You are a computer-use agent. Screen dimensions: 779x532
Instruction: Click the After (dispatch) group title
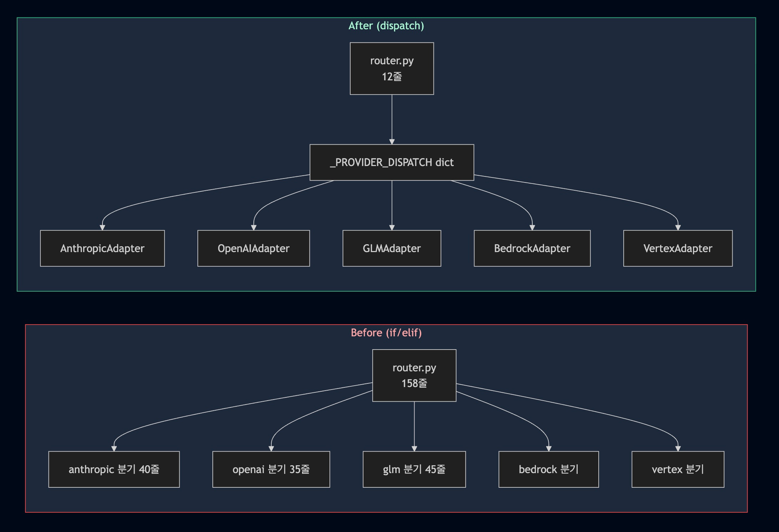[x=386, y=26]
